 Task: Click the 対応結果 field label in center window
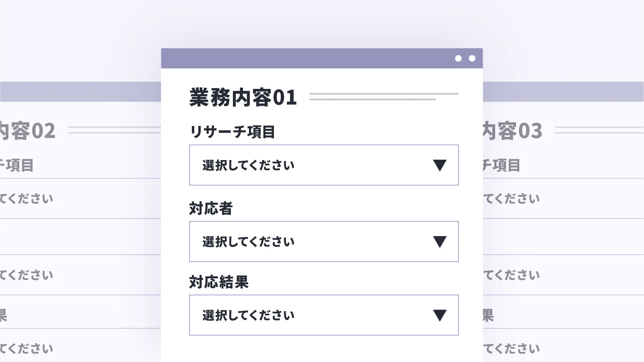click(x=219, y=282)
